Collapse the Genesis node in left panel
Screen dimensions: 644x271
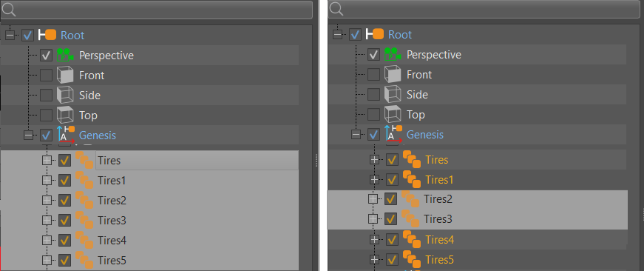pyautogui.click(x=28, y=135)
